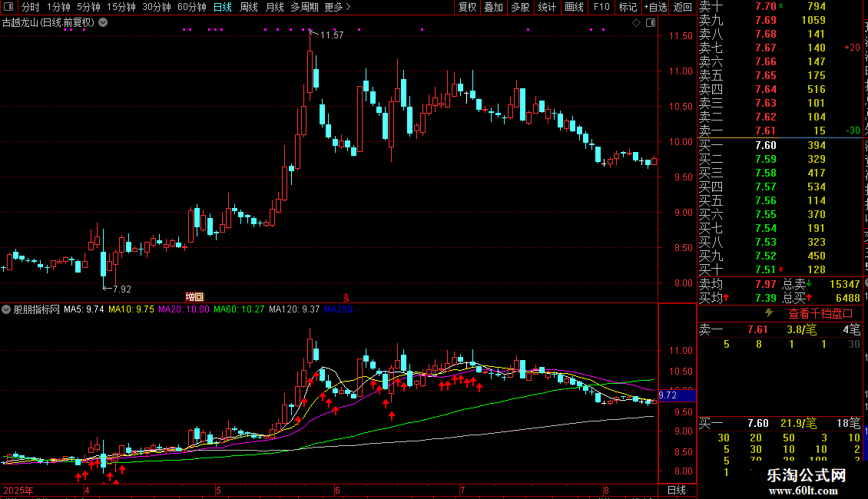Click the red S marker on the chart
The image size is (868, 499).
coord(346,298)
